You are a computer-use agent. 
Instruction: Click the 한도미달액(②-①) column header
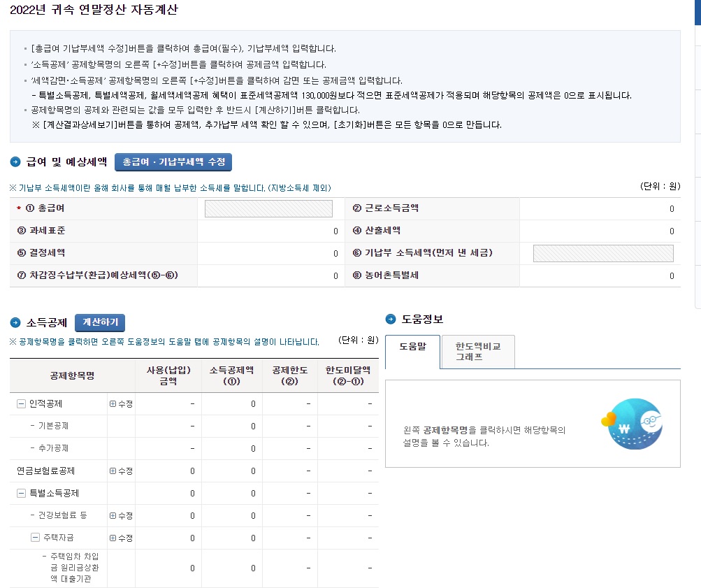tap(348, 375)
